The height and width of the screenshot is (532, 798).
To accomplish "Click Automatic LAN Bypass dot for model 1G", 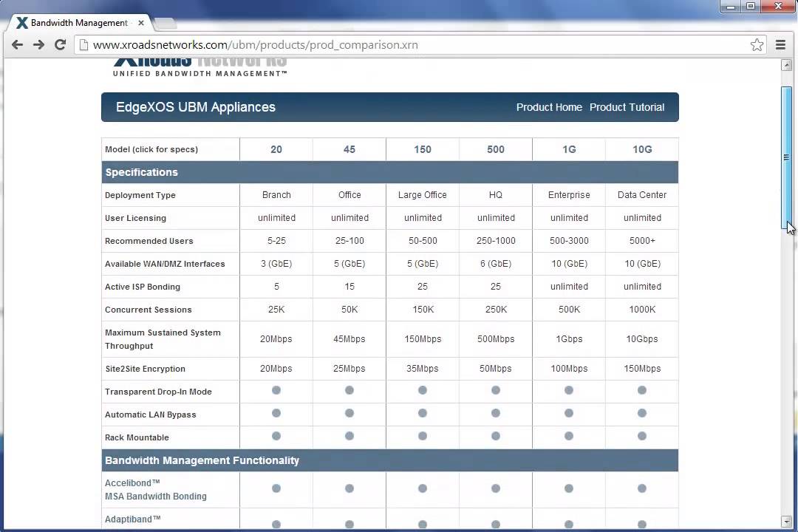I will click(x=569, y=413).
